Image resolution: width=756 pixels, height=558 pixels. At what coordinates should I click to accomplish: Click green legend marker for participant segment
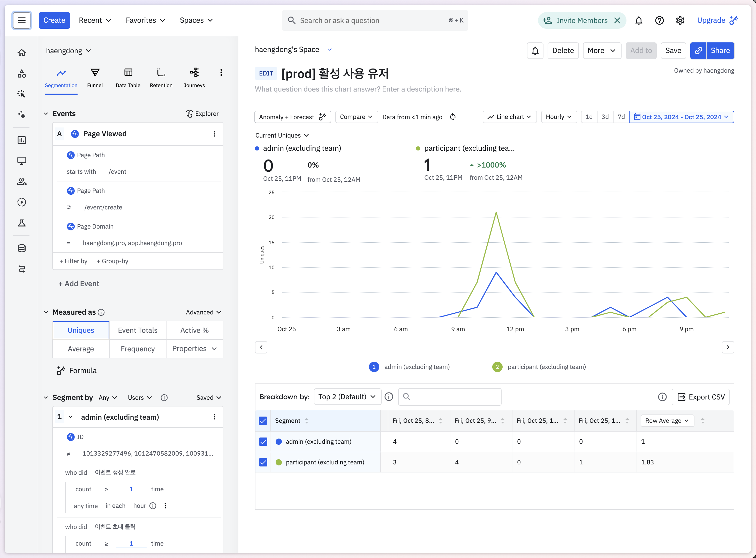(497, 367)
